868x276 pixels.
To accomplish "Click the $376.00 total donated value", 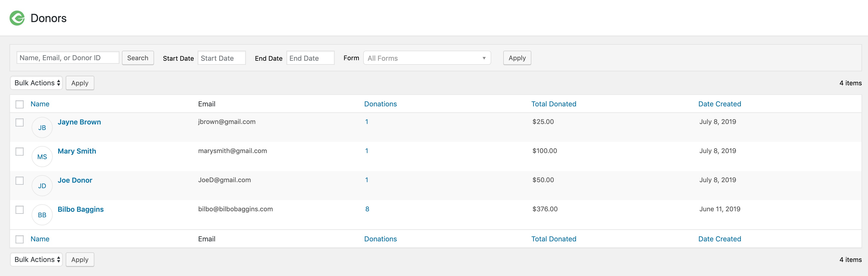I will [x=545, y=209].
